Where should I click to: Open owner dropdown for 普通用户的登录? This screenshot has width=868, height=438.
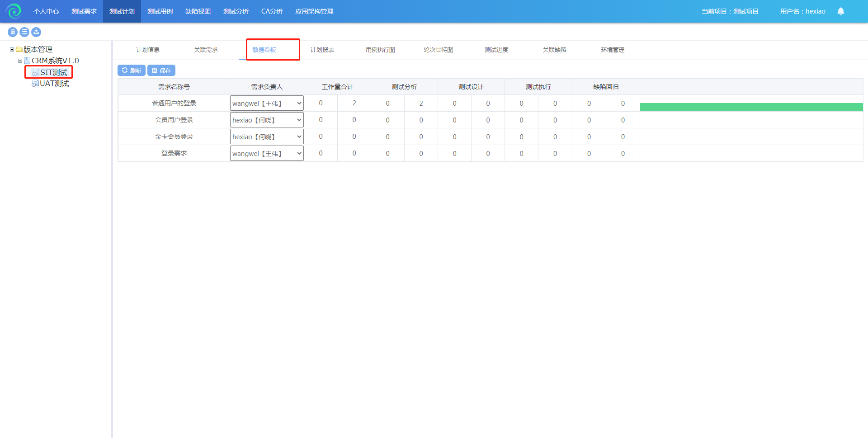click(267, 104)
